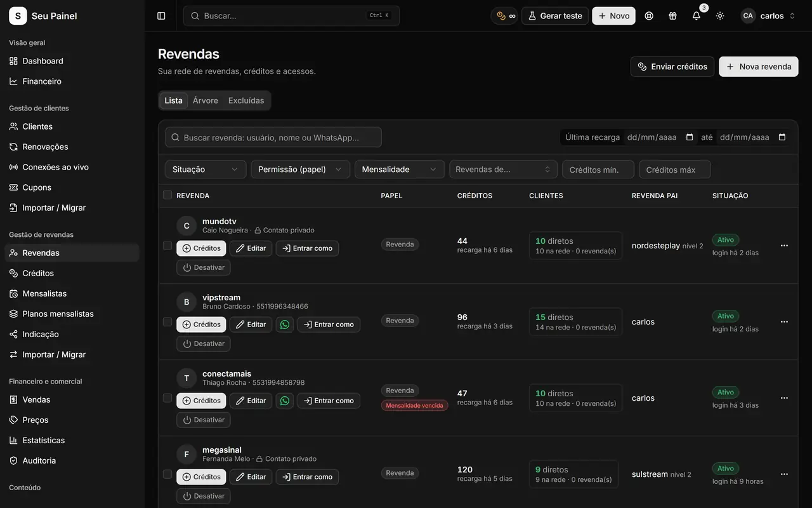Click the Créditos máx input
Screen dimensions: 812x508
(x=675, y=170)
